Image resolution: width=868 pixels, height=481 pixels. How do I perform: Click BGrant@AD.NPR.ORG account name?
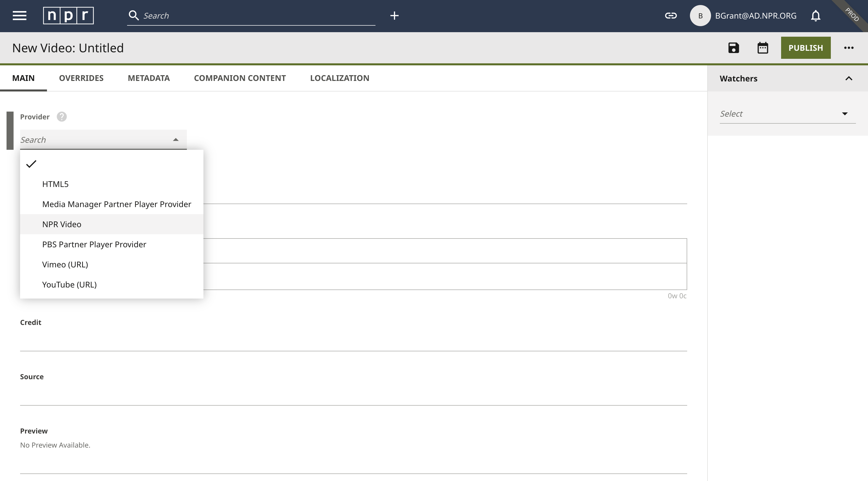pos(756,16)
